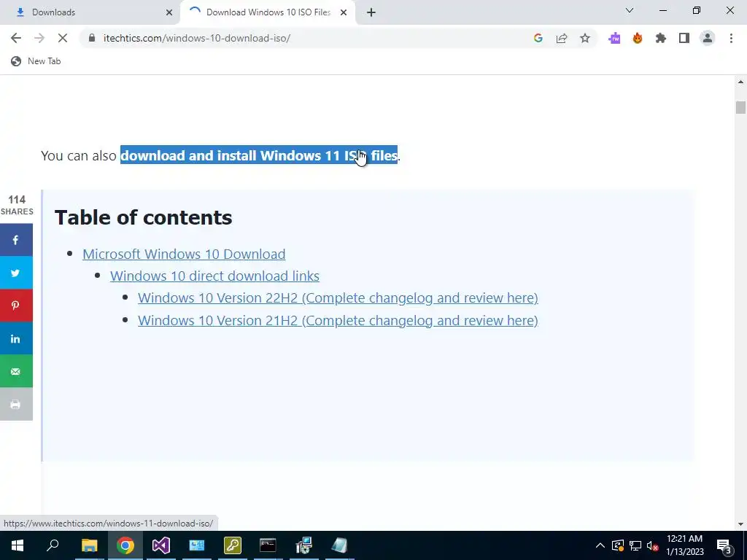Open the notification center icon

coord(724,545)
